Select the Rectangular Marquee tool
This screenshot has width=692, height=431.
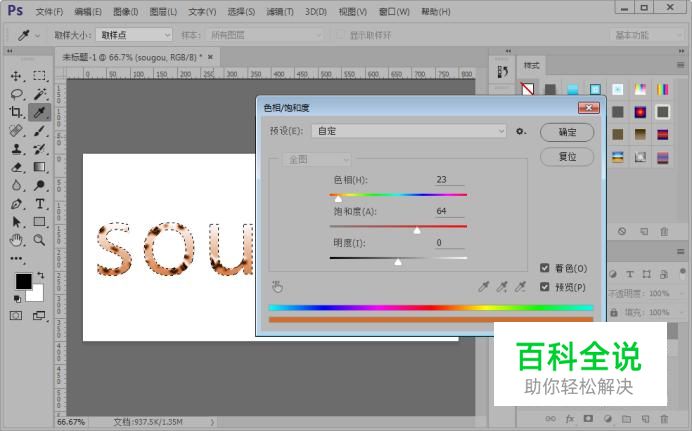(39, 76)
